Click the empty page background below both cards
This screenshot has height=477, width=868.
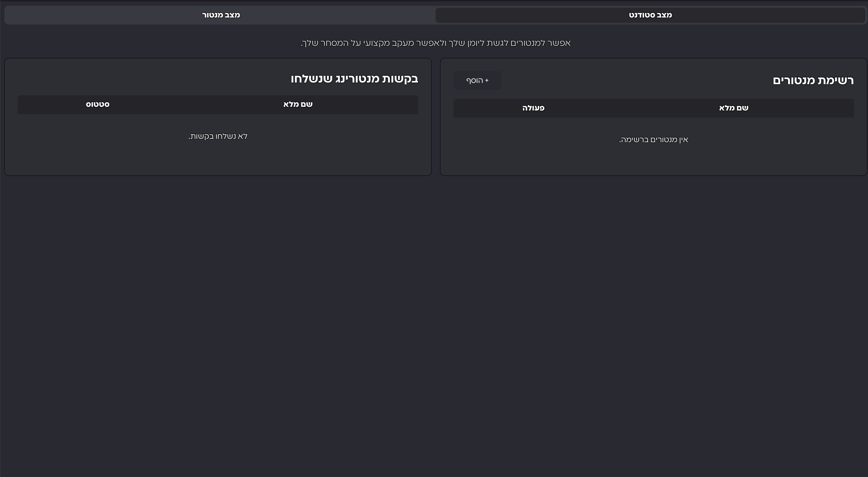(434, 304)
